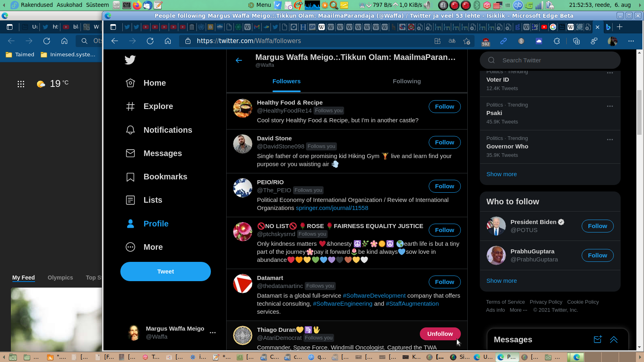Follow the NO LIST ROSE FAIRNESS account
The height and width of the screenshot is (362, 644).
(444, 230)
